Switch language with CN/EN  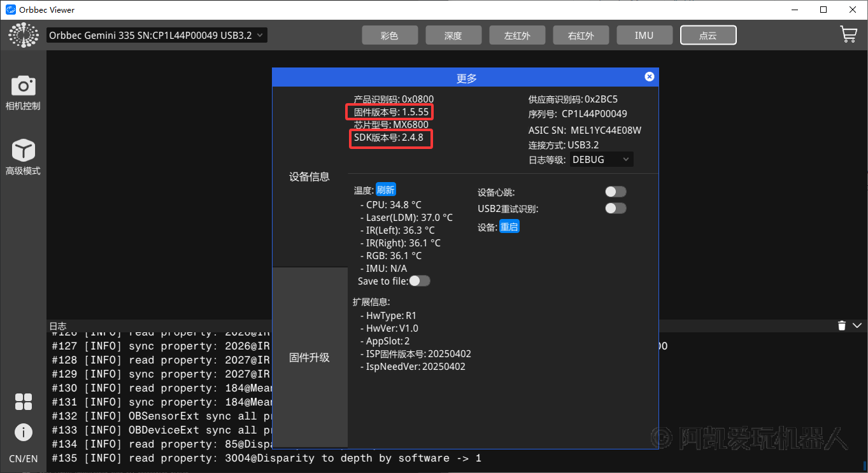click(23, 458)
